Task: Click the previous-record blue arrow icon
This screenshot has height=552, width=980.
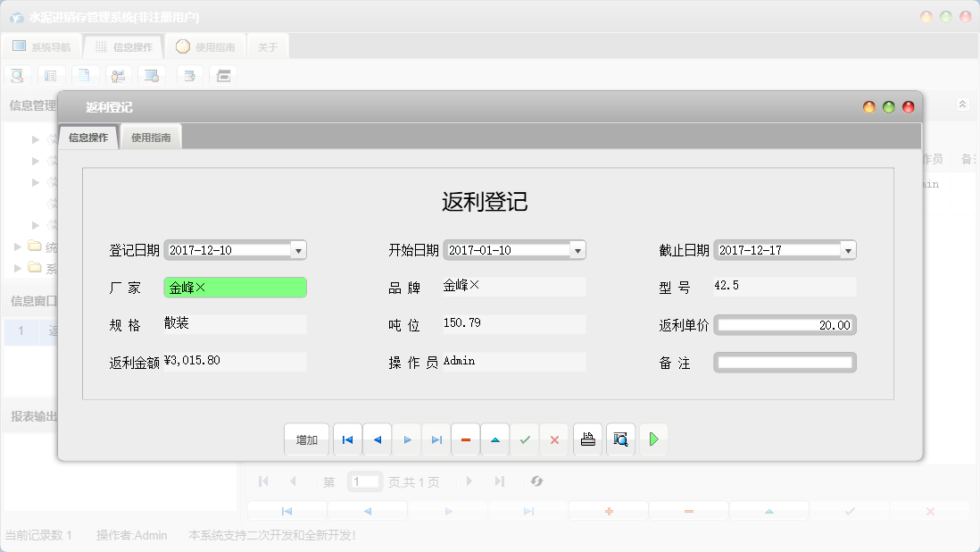Action: pyautogui.click(x=377, y=439)
